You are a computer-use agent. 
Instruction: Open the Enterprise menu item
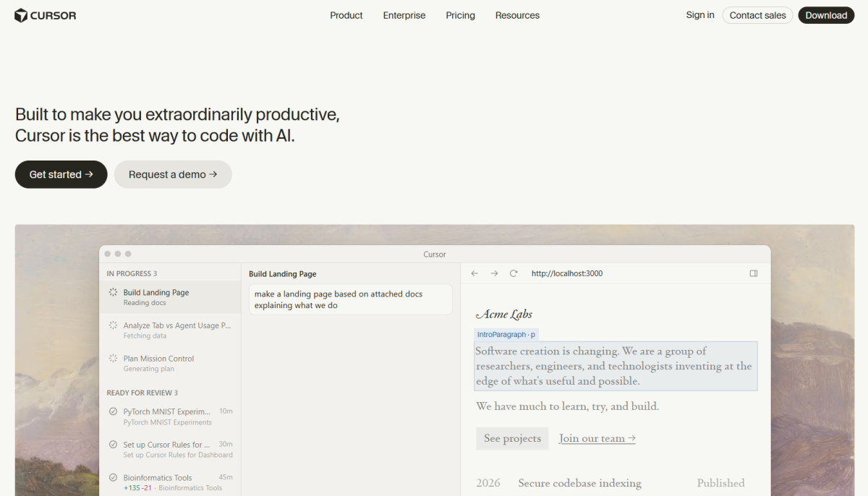click(404, 15)
